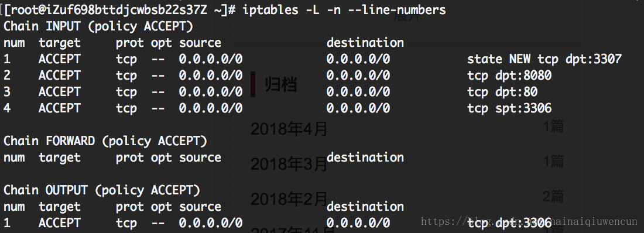Screen dimensions: 644x233
Task: Click the 'num' header under Chain OUTPUT
Action: pyautogui.click(x=14, y=207)
